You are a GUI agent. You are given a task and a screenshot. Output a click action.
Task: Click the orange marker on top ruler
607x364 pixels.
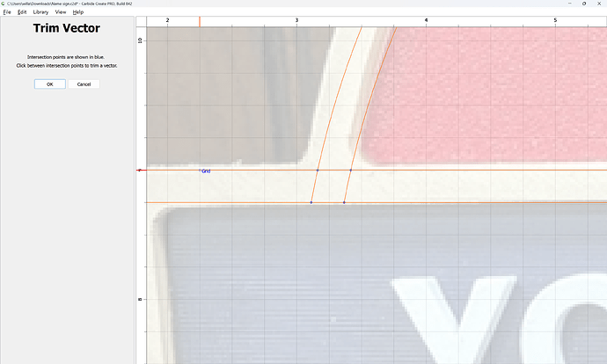pyautogui.click(x=200, y=20)
